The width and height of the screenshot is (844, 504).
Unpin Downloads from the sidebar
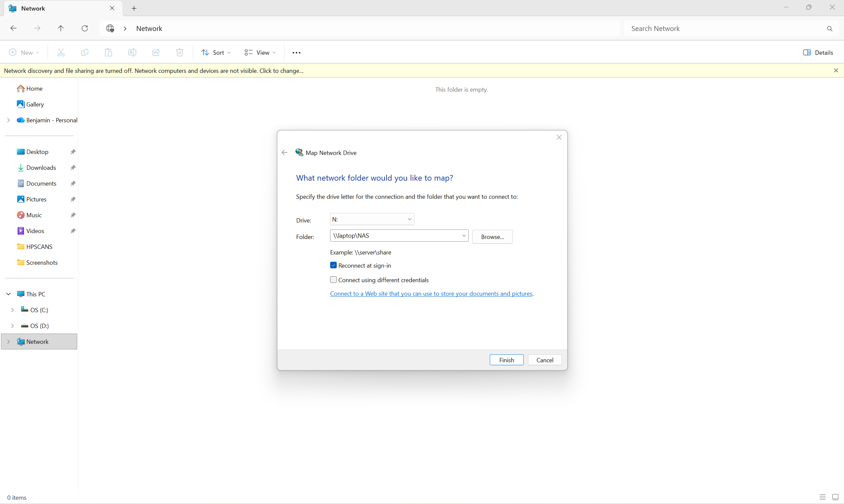coord(73,167)
